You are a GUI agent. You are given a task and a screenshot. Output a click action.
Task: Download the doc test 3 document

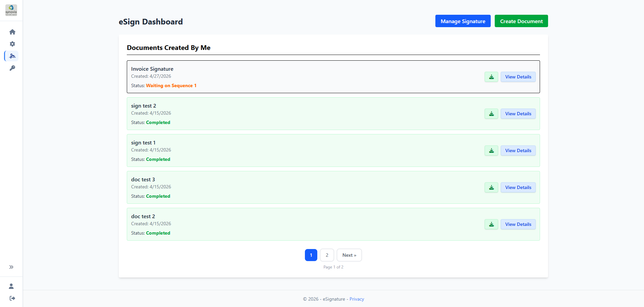pos(491,187)
